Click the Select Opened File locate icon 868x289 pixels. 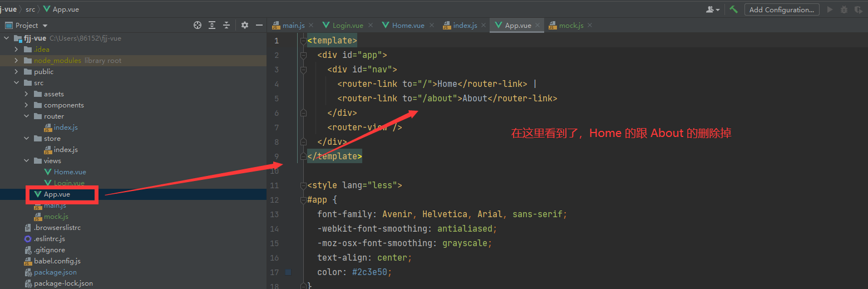coord(197,25)
